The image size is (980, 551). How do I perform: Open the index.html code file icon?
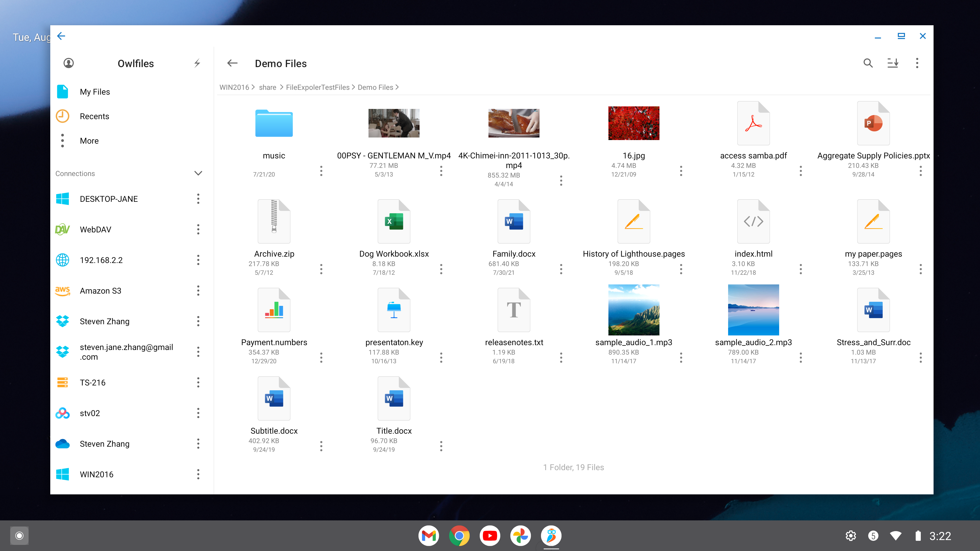[x=753, y=221]
